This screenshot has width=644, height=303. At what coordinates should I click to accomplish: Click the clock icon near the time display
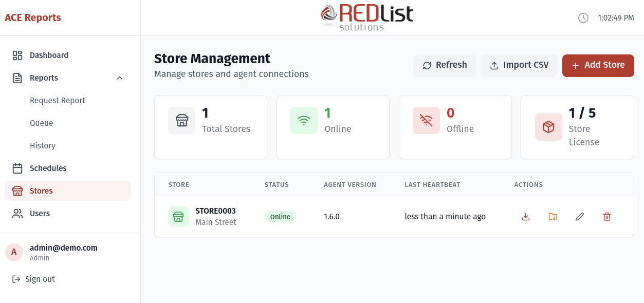point(583,17)
